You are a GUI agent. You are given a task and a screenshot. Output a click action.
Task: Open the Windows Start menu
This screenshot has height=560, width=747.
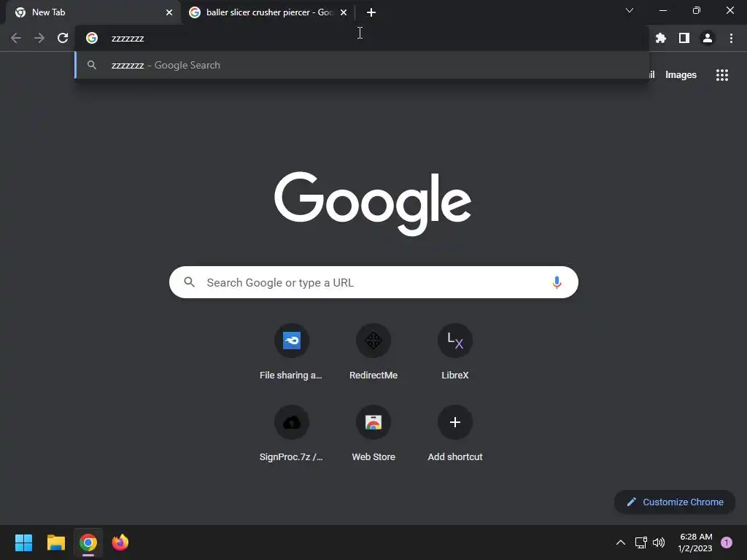point(23,542)
